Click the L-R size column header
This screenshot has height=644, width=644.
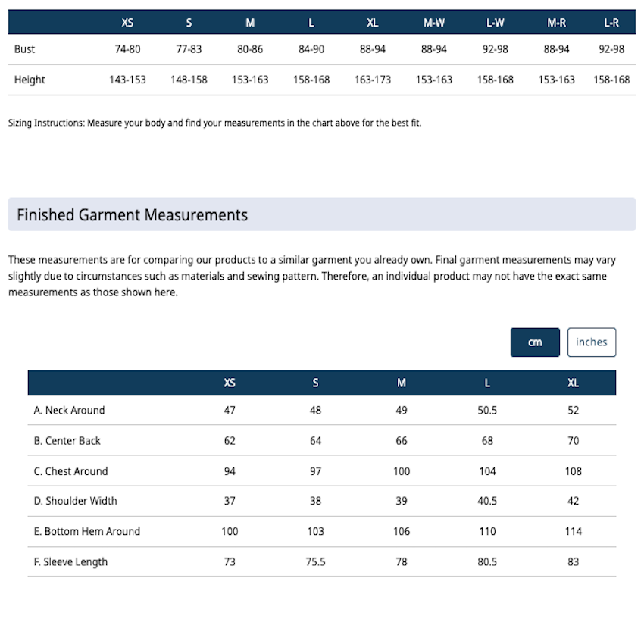coord(611,23)
